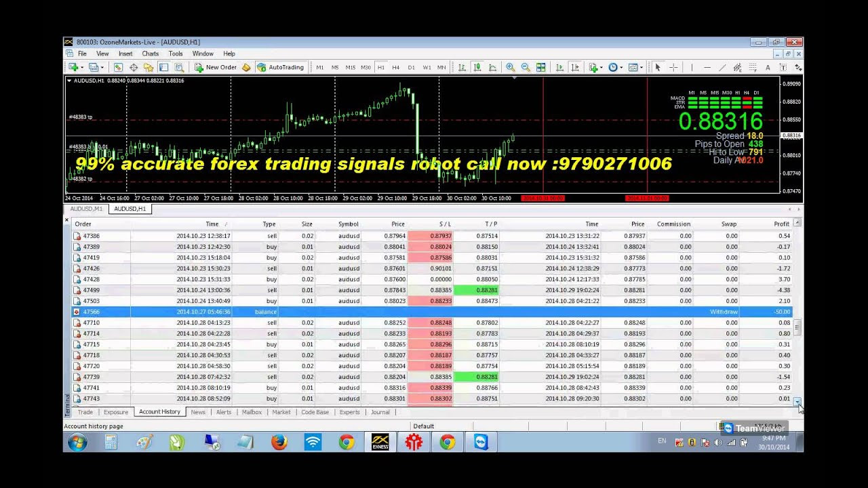Select the highlighted balance withdrawal row

click(x=271, y=311)
